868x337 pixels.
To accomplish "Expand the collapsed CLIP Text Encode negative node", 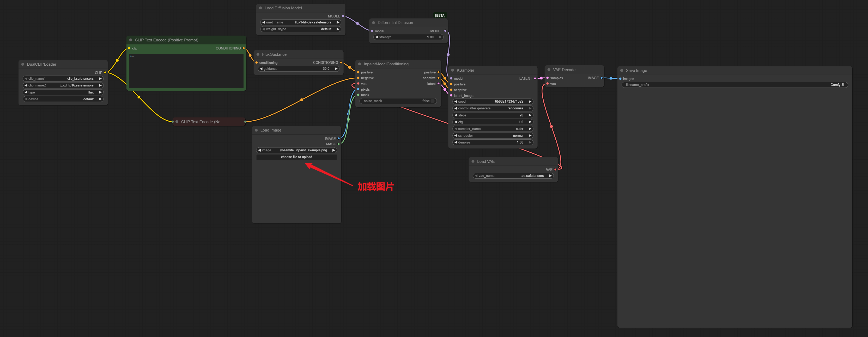I will pyautogui.click(x=177, y=122).
